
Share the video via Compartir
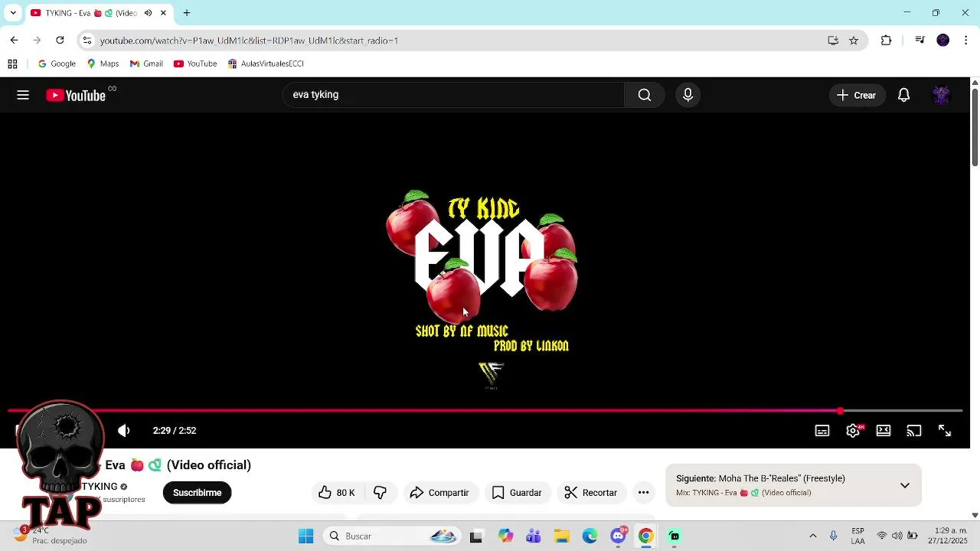pos(439,493)
